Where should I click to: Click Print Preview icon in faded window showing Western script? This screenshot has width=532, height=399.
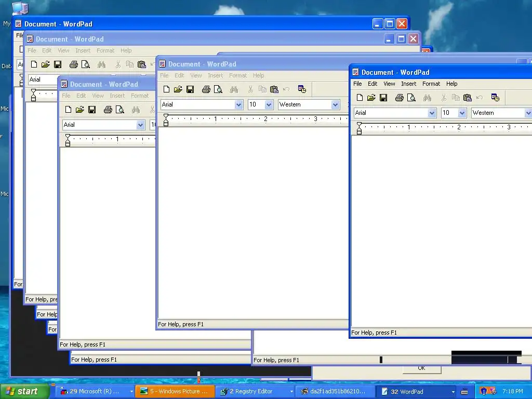tap(218, 89)
